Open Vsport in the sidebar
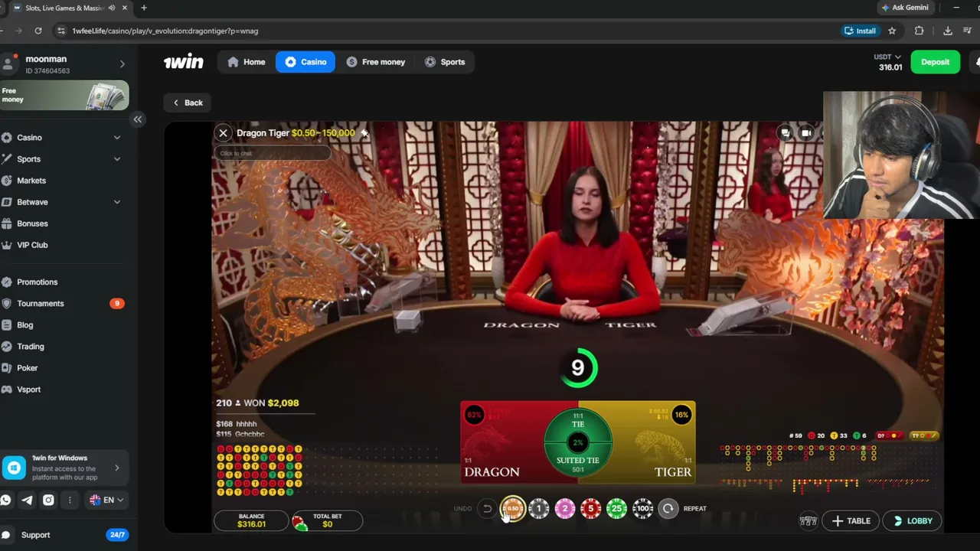Image resolution: width=980 pixels, height=551 pixels. [29, 390]
